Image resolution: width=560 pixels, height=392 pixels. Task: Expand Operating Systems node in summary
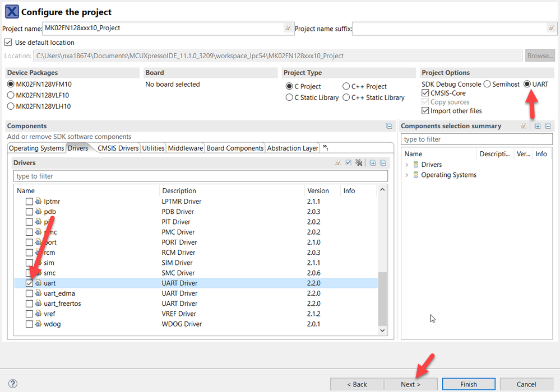pyautogui.click(x=406, y=175)
